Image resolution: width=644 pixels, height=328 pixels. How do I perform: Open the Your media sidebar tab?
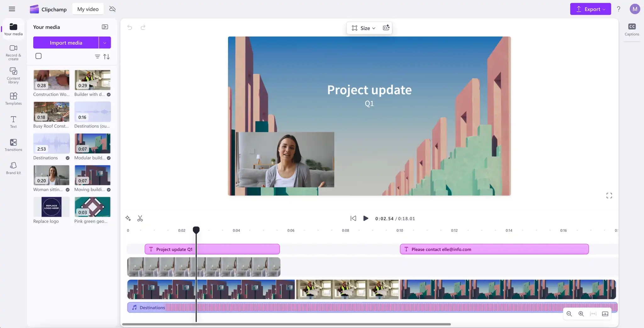pyautogui.click(x=13, y=29)
